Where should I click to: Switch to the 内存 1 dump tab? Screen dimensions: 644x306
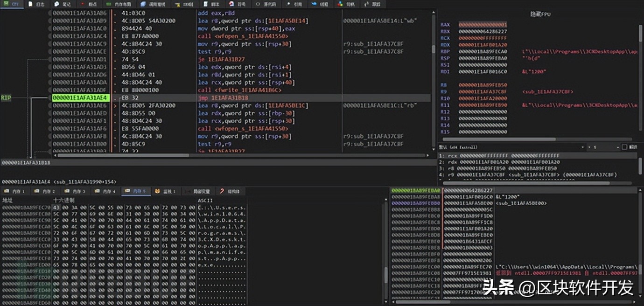point(17,191)
